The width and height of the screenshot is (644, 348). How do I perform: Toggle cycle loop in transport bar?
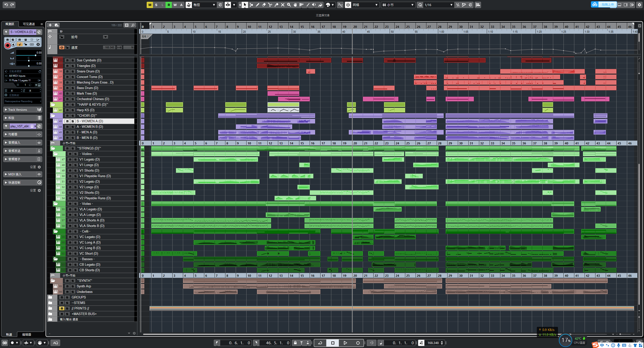(x=320, y=343)
